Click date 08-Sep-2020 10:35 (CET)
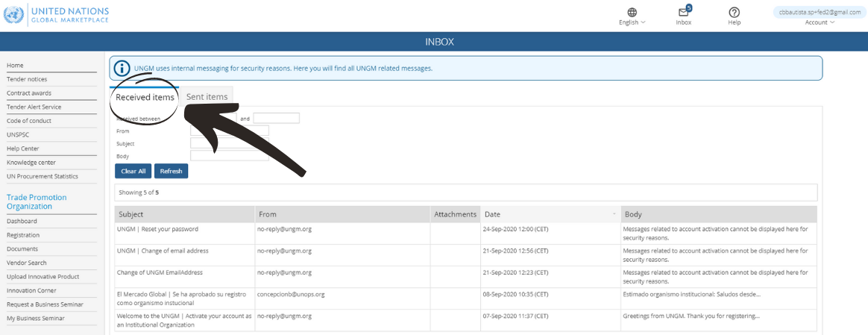 (x=515, y=294)
